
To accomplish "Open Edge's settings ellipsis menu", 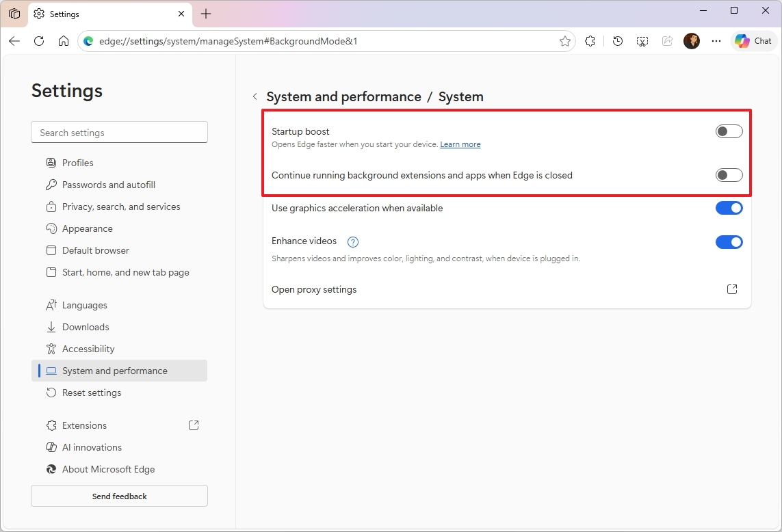I will (716, 41).
